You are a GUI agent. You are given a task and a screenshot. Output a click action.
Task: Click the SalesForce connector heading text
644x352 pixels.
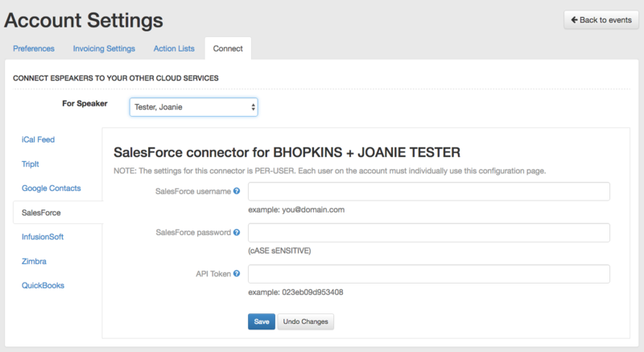pos(287,152)
